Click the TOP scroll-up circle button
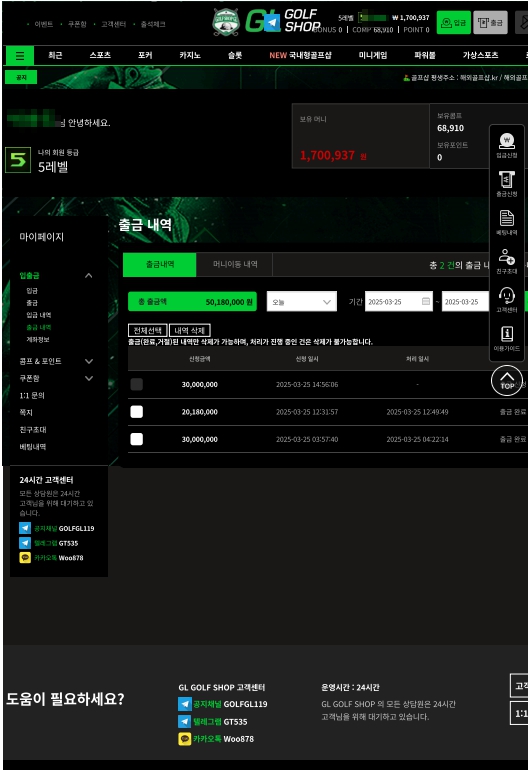The height and width of the screenshot is (770, 528). pyautogui.click(x=506, y=381)
